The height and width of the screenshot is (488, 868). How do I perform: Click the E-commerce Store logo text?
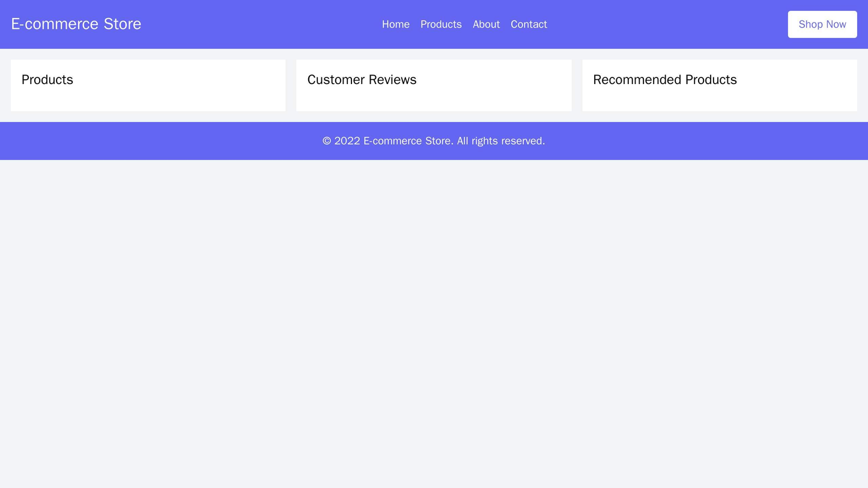[x=76, y=24]
